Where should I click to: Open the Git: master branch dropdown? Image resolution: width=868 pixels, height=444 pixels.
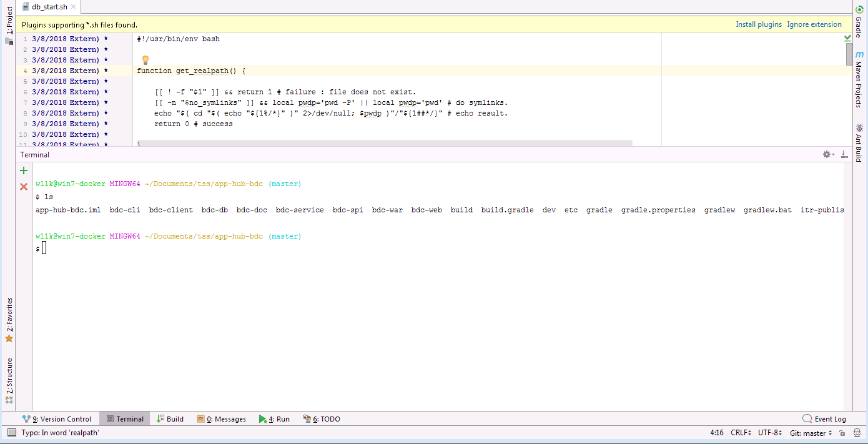[x=811, y=433]
